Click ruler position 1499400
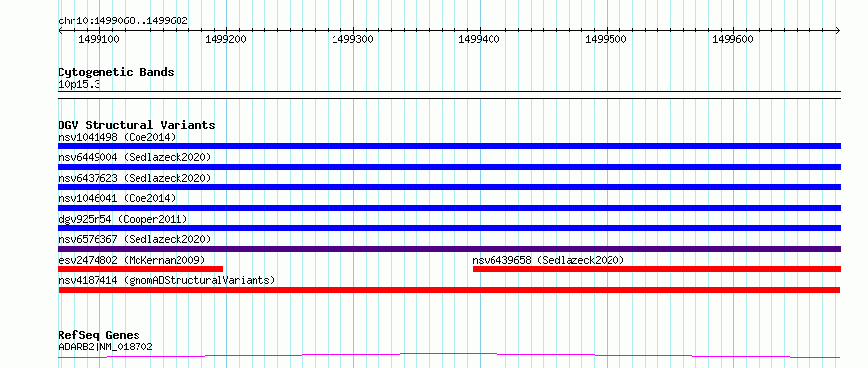The height and width of the screenshot is (368, 868). coord(480,40)
